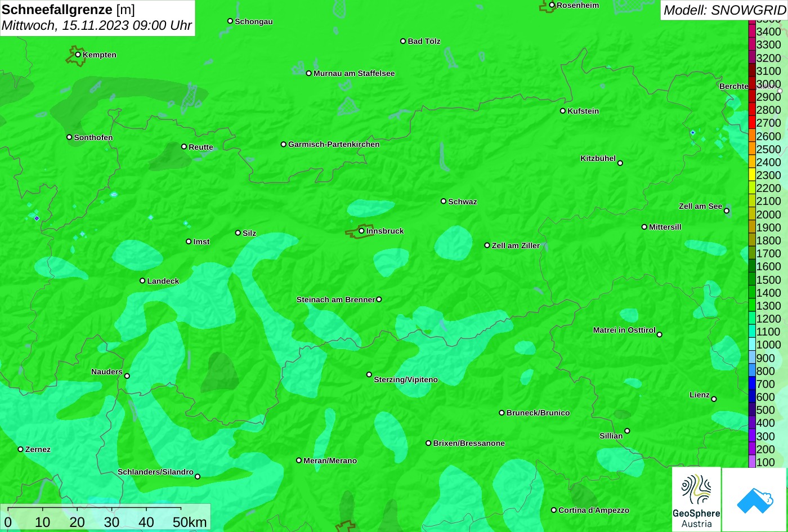Screen dimensions: 788x532
Task: Click the 500 legend value
Action: 765,410
